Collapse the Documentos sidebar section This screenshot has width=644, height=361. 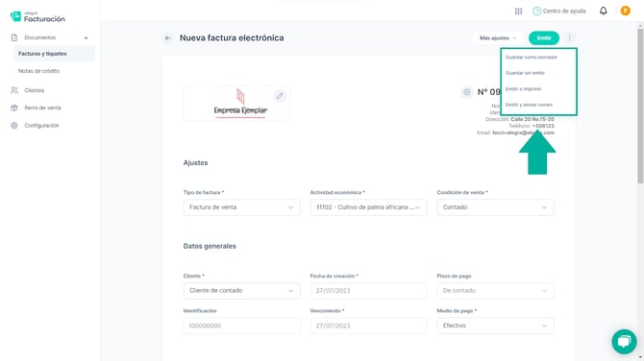pyautogui.click(x=86, y=37)
